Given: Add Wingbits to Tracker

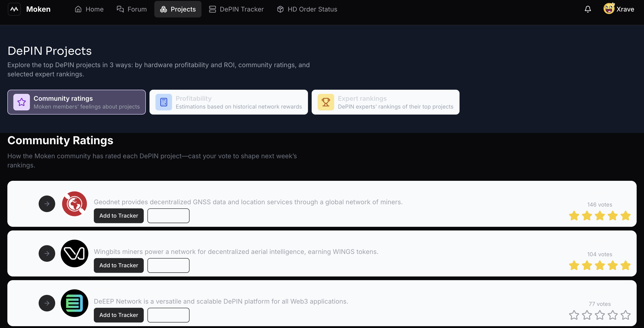Looking at the screenshot, I should pyautogui.click(x=119, y=265).
